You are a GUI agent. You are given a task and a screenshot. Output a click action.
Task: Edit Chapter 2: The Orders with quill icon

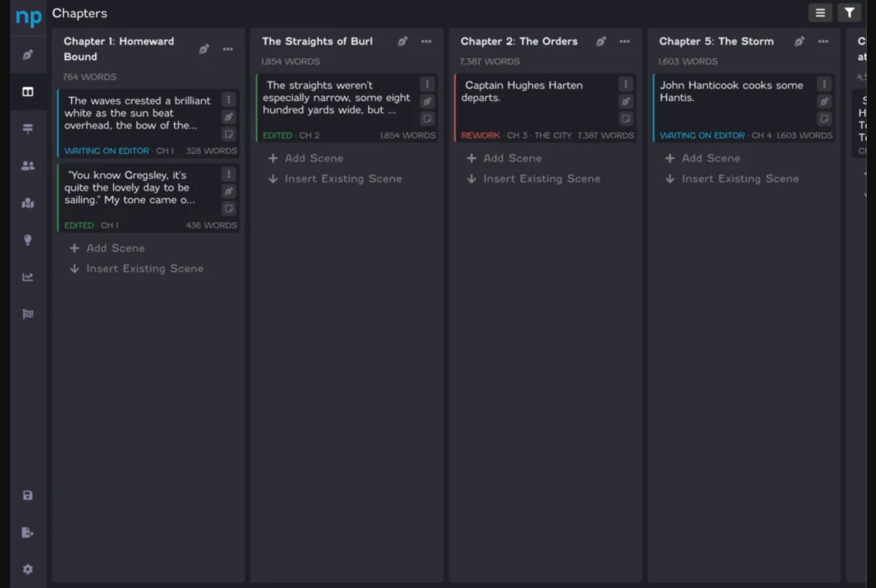click(x=601, y=41)
